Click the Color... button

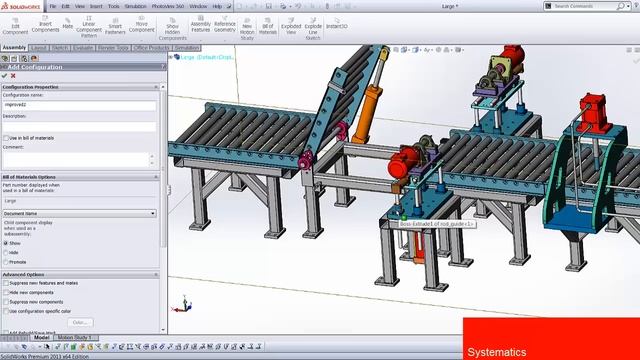80,322
